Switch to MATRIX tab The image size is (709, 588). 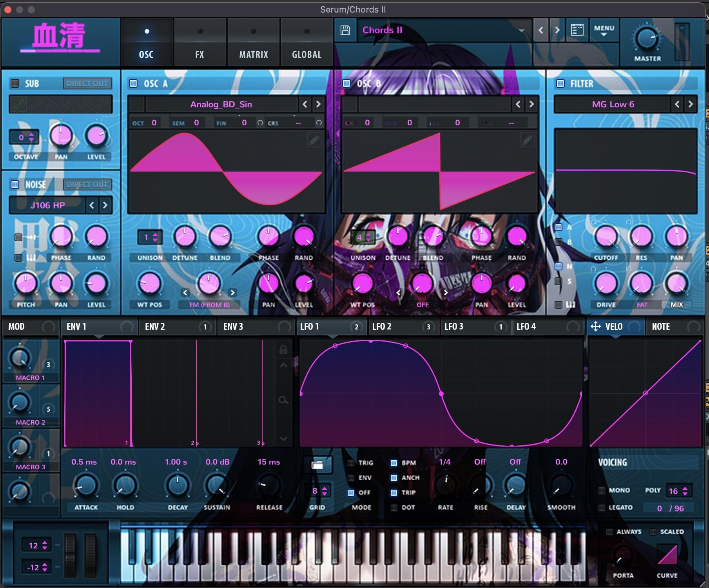[x=254, y=42]
